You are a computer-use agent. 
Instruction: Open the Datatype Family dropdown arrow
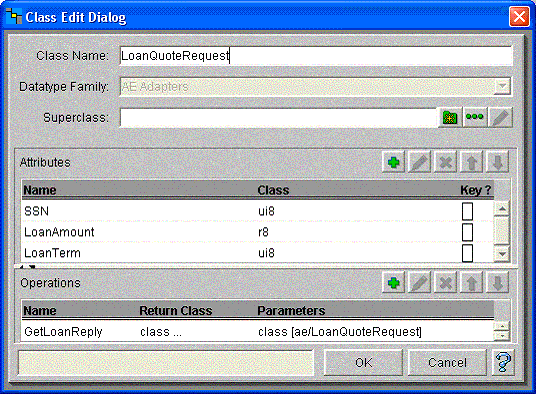(x=502, y=86)
